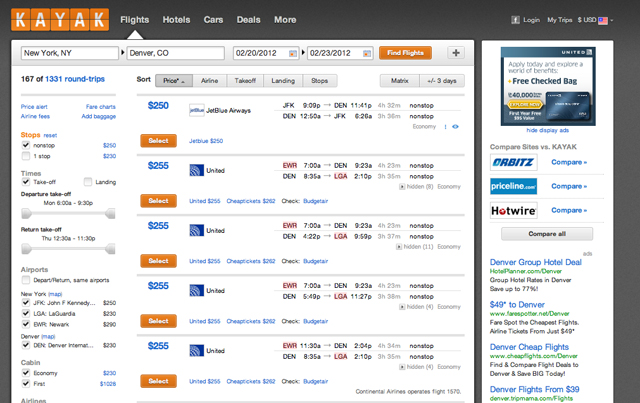This screenshot has width=640, height=403.
Task: Sort results by Landing
Action: 283,81
